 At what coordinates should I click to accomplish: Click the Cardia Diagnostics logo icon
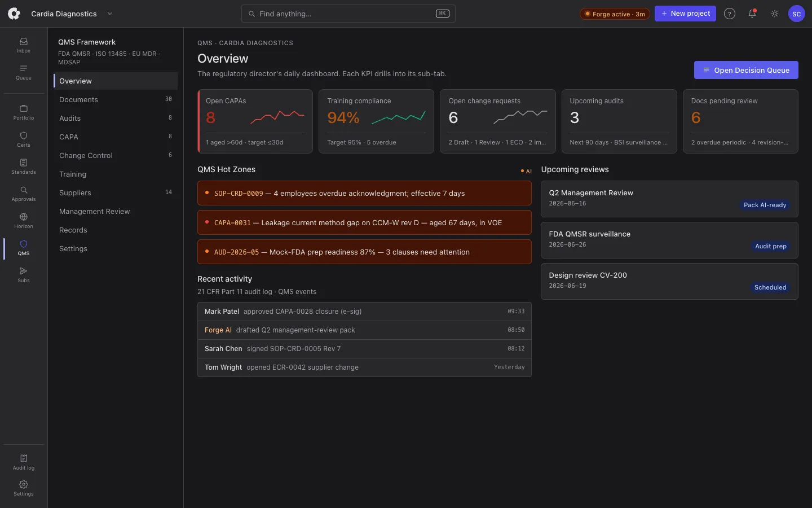14,14
